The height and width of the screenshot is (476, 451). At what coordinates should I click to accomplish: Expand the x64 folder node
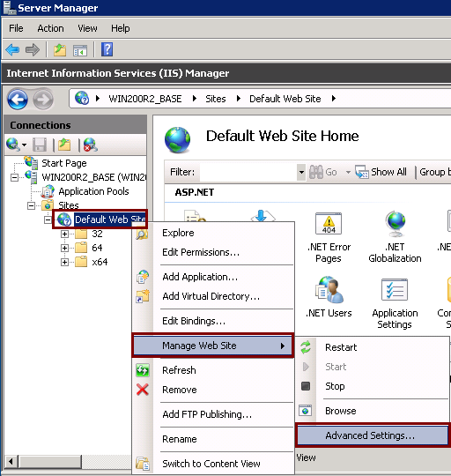[x=64, y=262]
